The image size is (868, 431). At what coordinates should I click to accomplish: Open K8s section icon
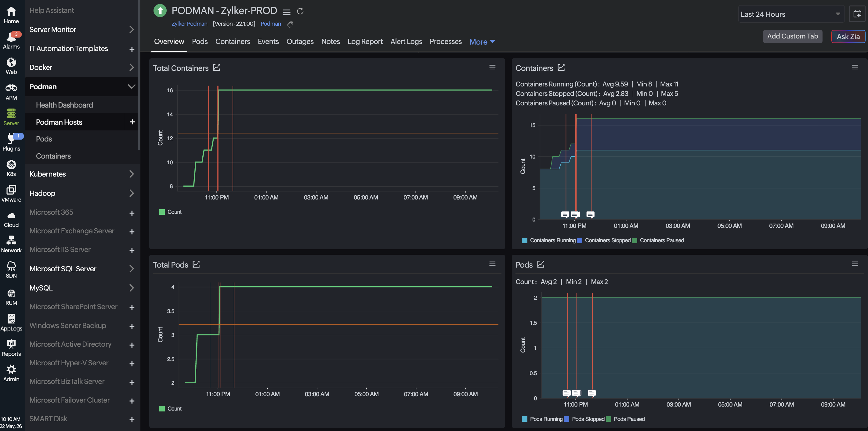11,168
